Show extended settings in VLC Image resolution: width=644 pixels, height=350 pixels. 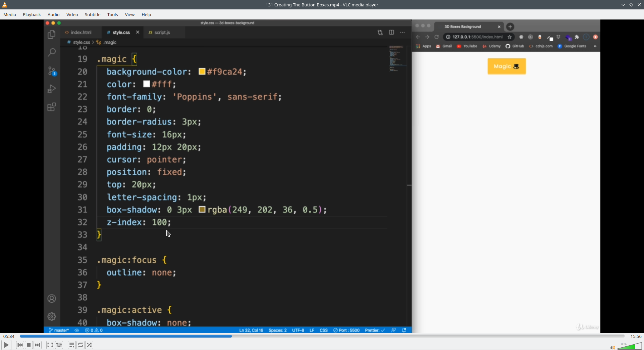[59, 345]
